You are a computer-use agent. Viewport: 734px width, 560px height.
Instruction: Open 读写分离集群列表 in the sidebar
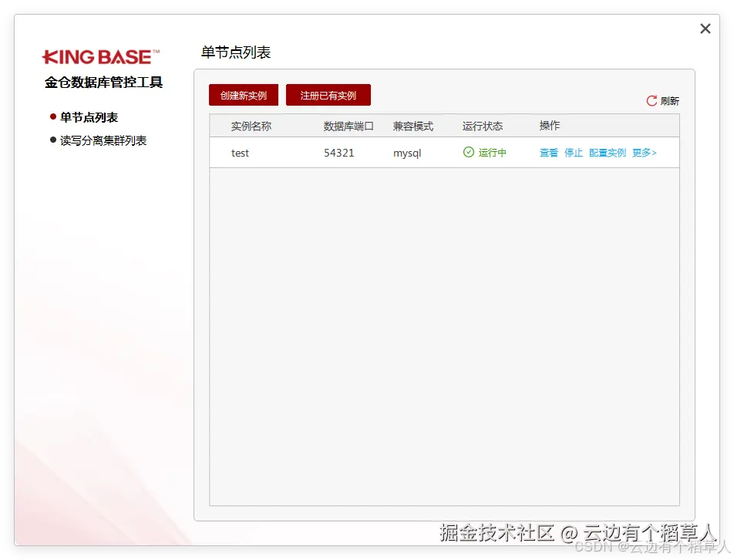point(103,140)
